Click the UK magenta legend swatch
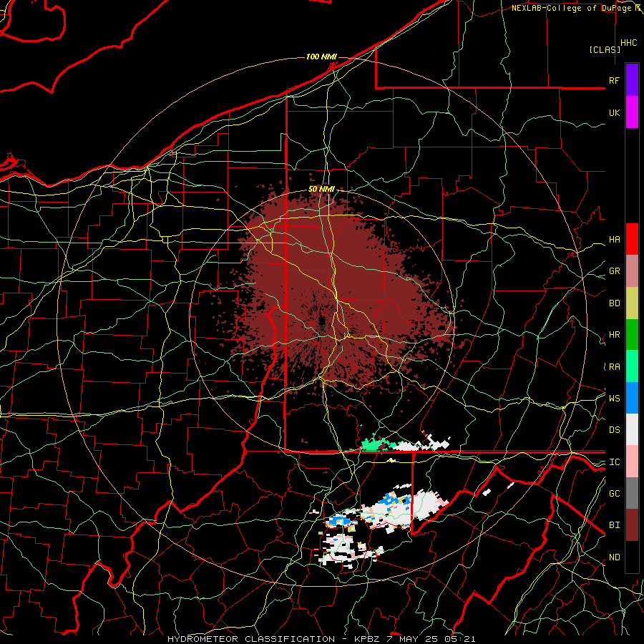The width and height of the screenshot is (644, 644). pyautogui.click(x=632, y=112)
